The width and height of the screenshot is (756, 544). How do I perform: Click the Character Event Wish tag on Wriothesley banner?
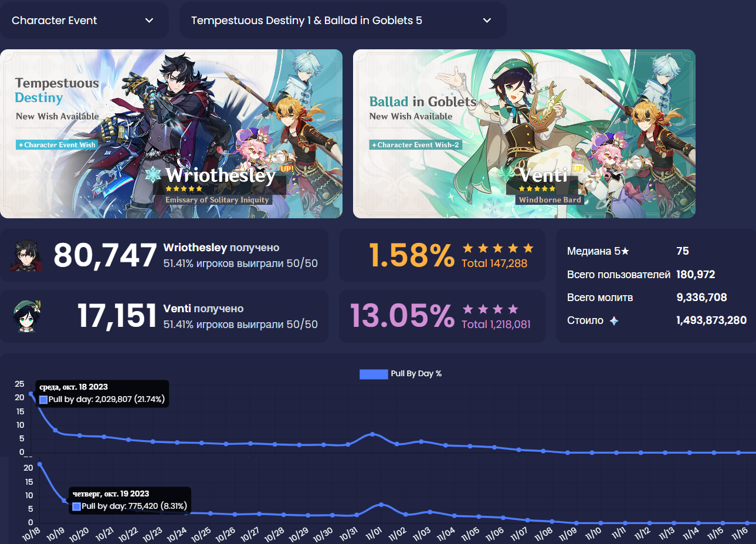[x=57, y=145]
